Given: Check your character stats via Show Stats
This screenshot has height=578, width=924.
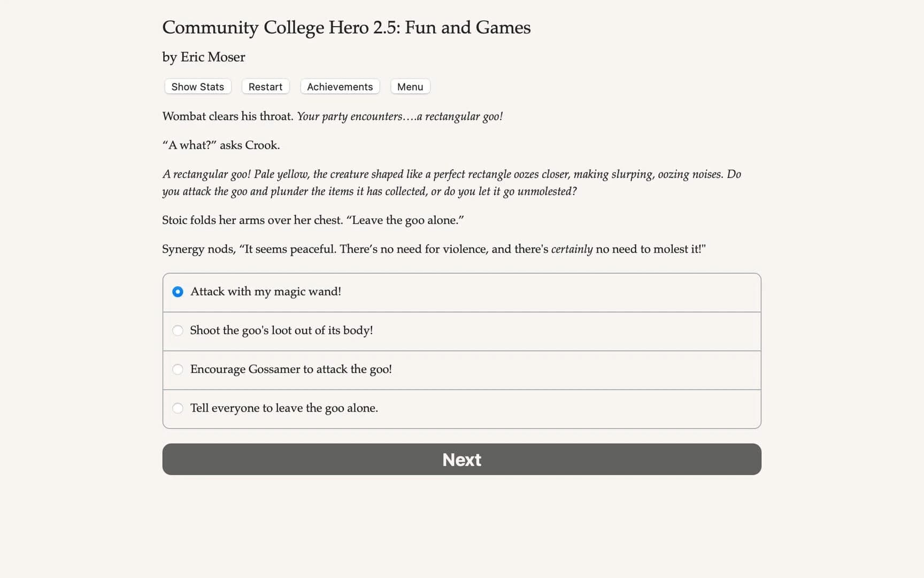Looking at the screenshot, I should 197,86.
